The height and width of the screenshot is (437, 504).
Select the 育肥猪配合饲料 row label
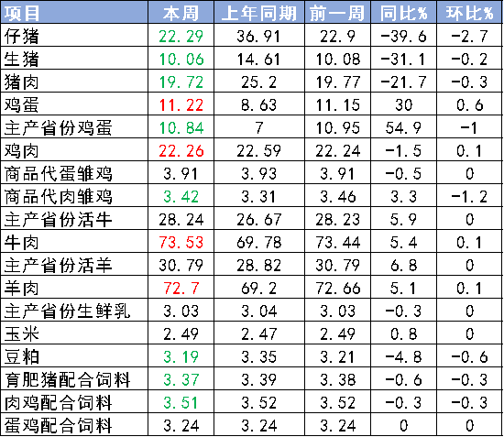coord(68,380)
